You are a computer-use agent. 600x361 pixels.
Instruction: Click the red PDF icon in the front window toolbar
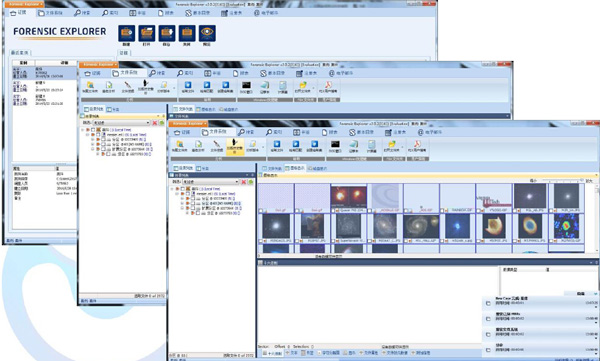(x=417, y=144)
